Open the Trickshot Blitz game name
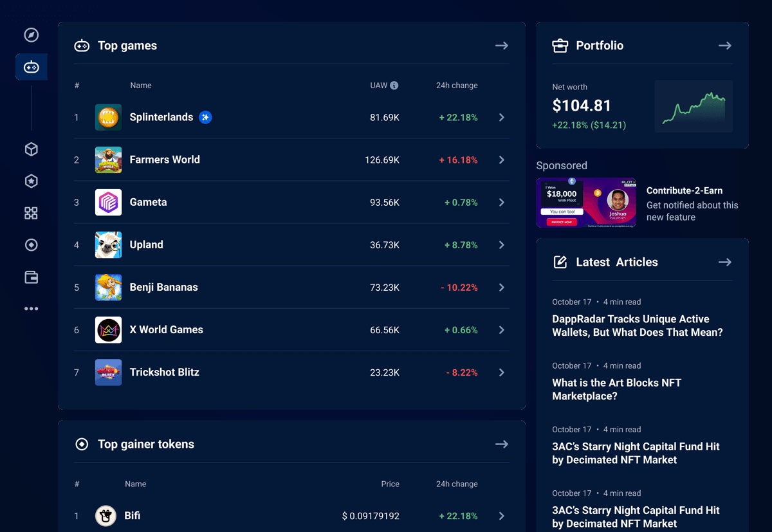772x532 pixels. point(164,372)
